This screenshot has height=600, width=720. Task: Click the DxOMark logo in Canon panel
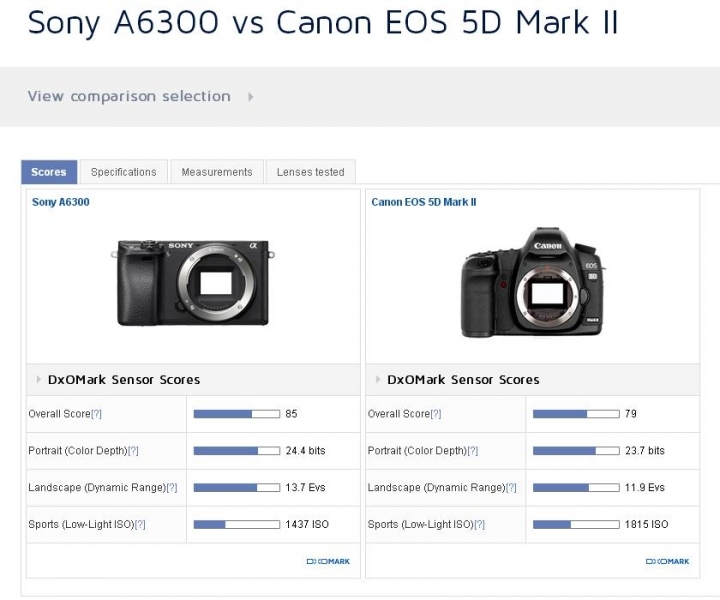[667, 561]
